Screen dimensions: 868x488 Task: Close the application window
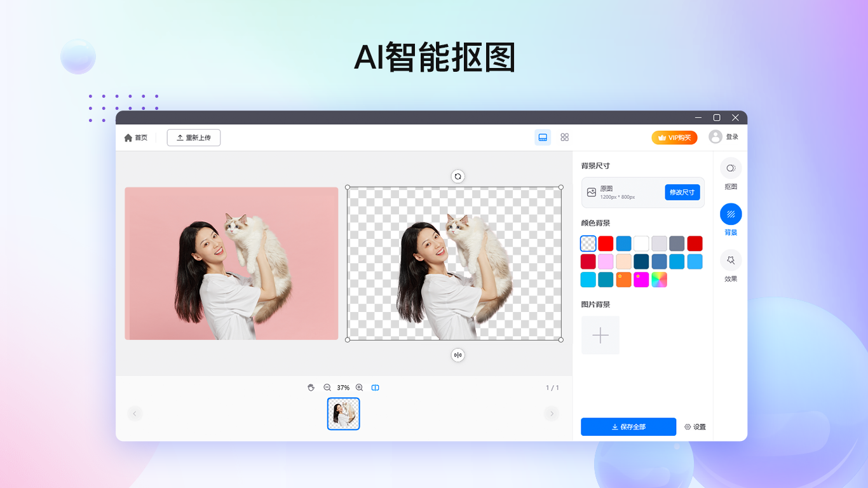coord(735,118)
